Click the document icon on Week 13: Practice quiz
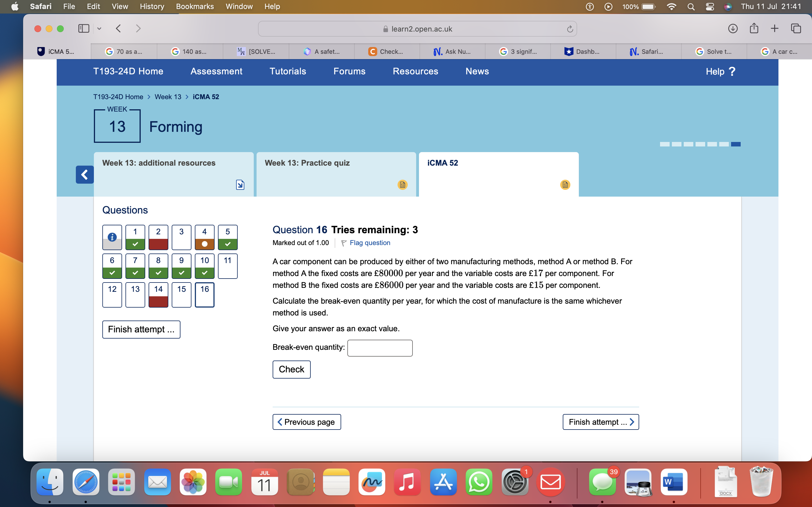812x507 pixels. point(402,185)
